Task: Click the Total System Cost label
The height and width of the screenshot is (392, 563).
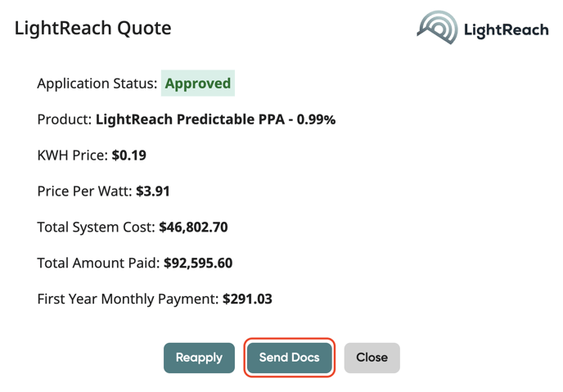Action: tap(97, 227)
